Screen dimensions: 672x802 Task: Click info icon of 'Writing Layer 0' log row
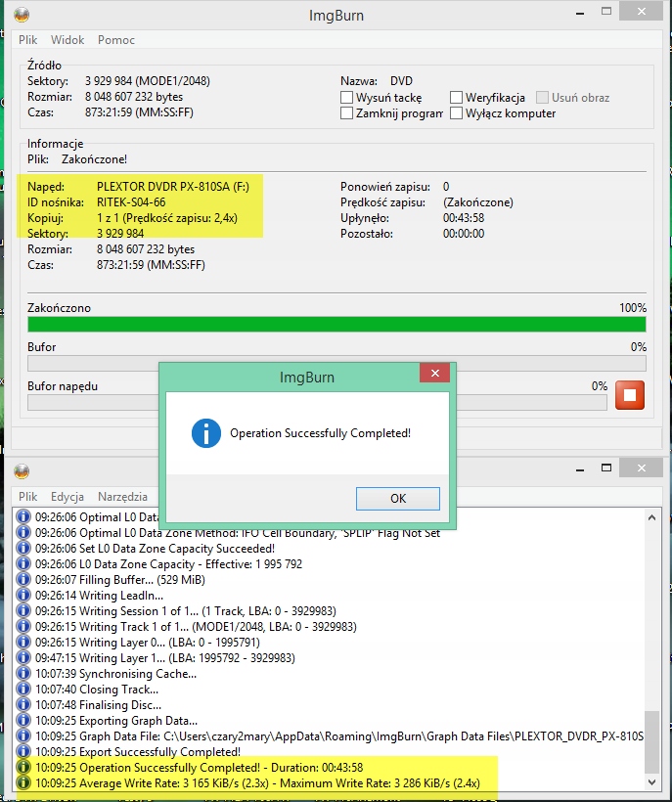coord(23,642)
